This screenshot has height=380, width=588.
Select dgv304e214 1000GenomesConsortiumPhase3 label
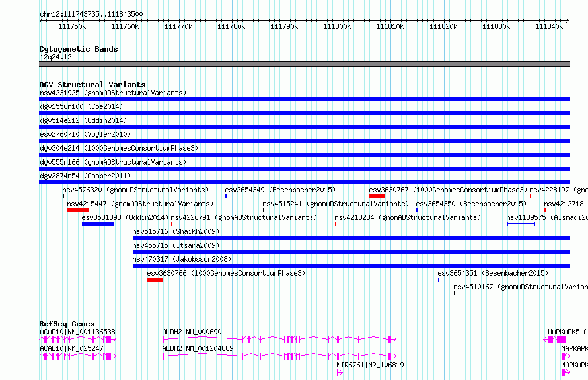coord(119,148)
